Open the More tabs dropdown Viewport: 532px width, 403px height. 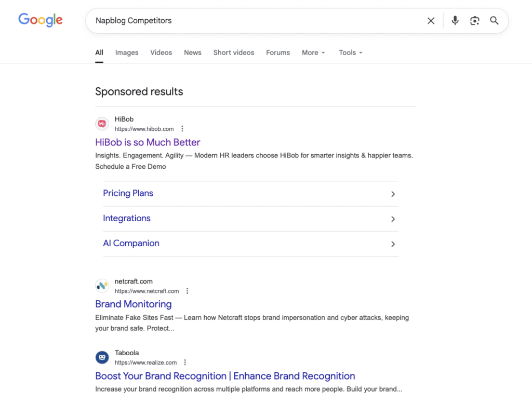(313, 52)
